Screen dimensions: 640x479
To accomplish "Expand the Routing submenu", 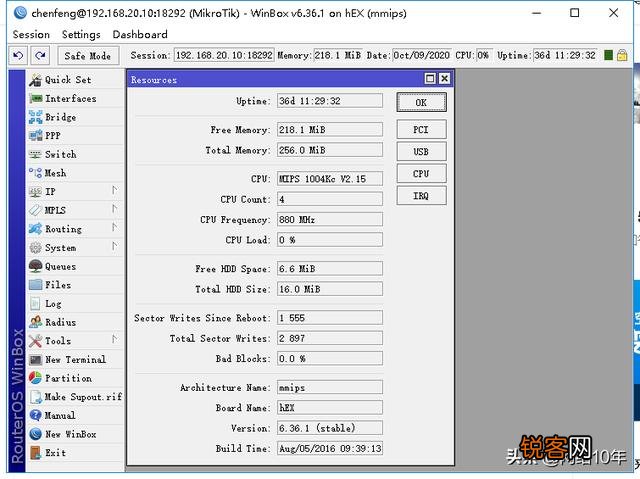I will pyautogui.click(x=63, y=229).
